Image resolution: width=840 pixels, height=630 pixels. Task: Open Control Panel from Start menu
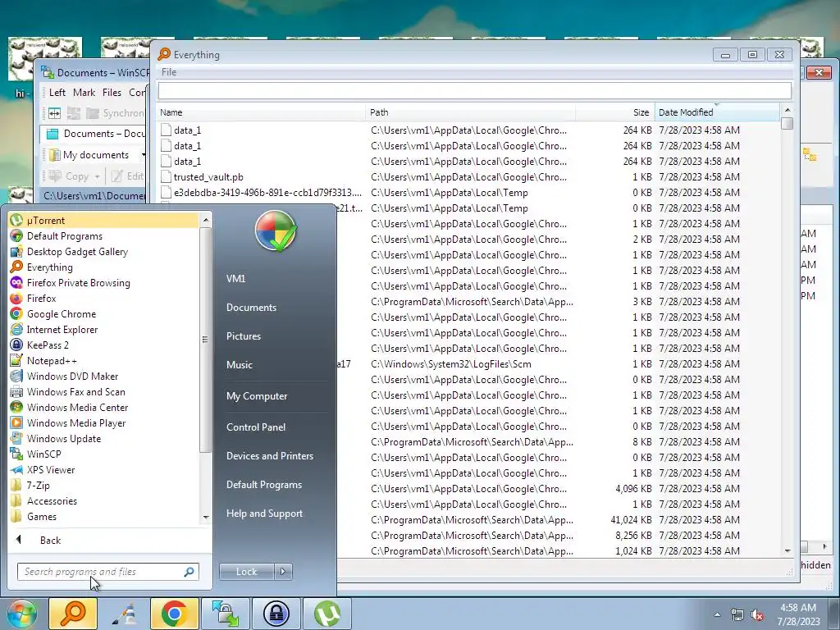click(256, 427)
